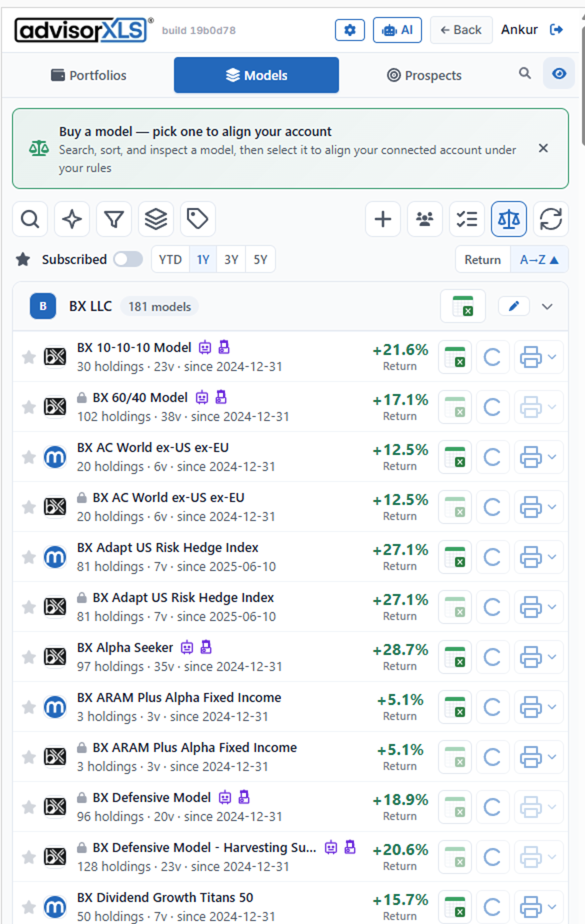
Task: Click the header search magnifier icon
Action: pos(524,73)
